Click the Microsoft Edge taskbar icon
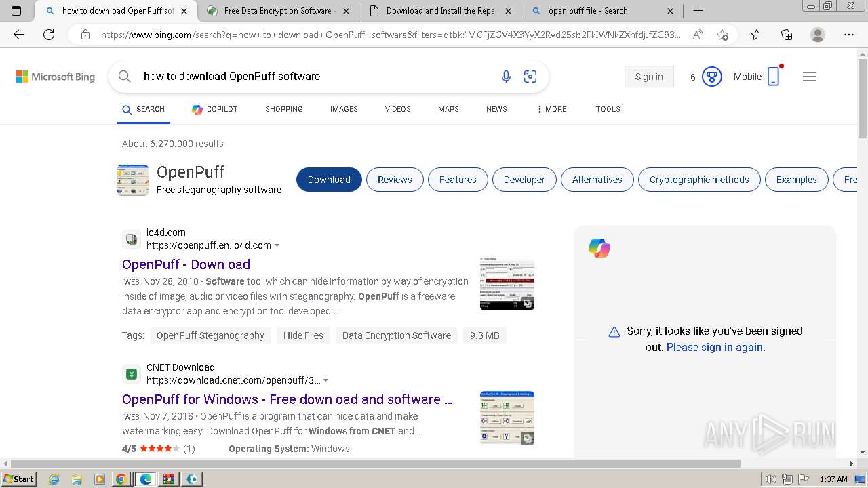 146,479
